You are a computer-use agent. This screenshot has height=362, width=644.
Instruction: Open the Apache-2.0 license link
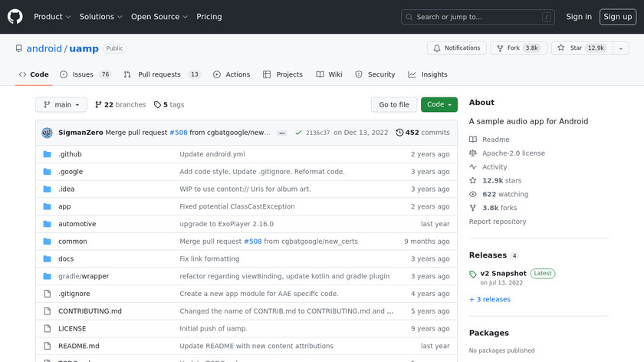513,153
